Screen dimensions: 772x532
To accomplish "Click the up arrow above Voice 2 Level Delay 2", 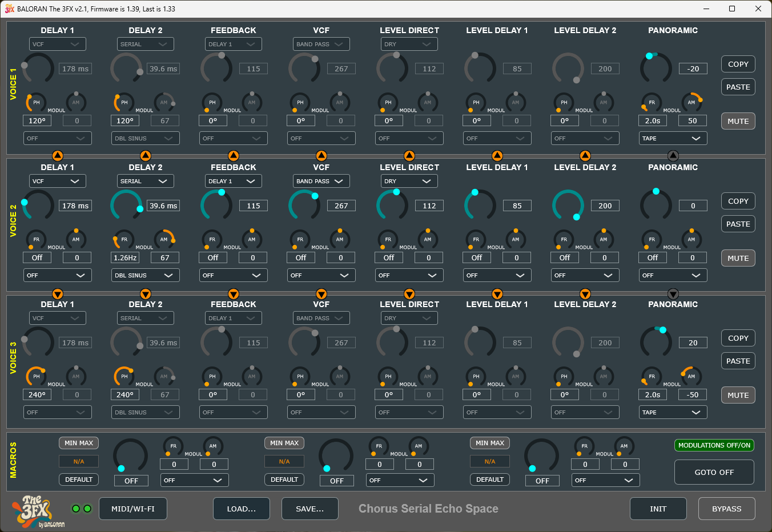I will (585, 154).
